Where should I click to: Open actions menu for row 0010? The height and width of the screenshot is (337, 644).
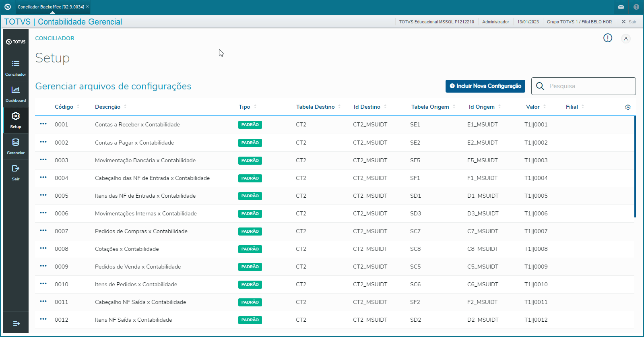tap(43, 284)
